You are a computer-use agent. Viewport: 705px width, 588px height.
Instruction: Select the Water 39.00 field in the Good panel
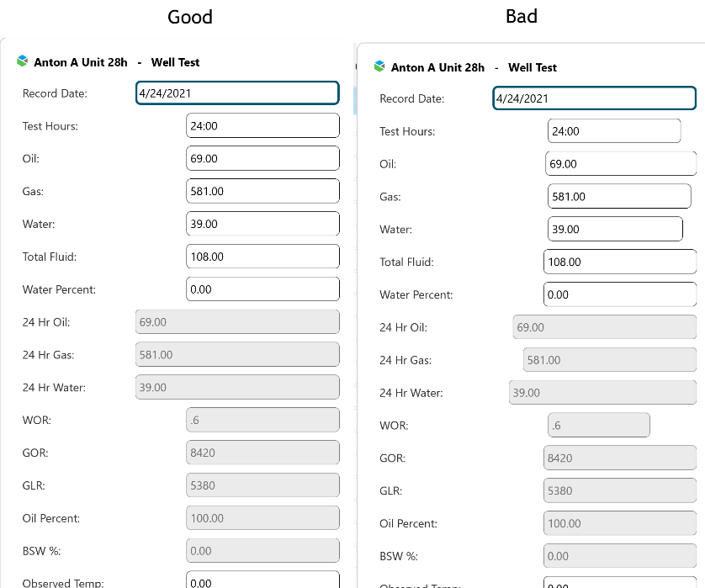pyautogui.click(x=262, y=224)
